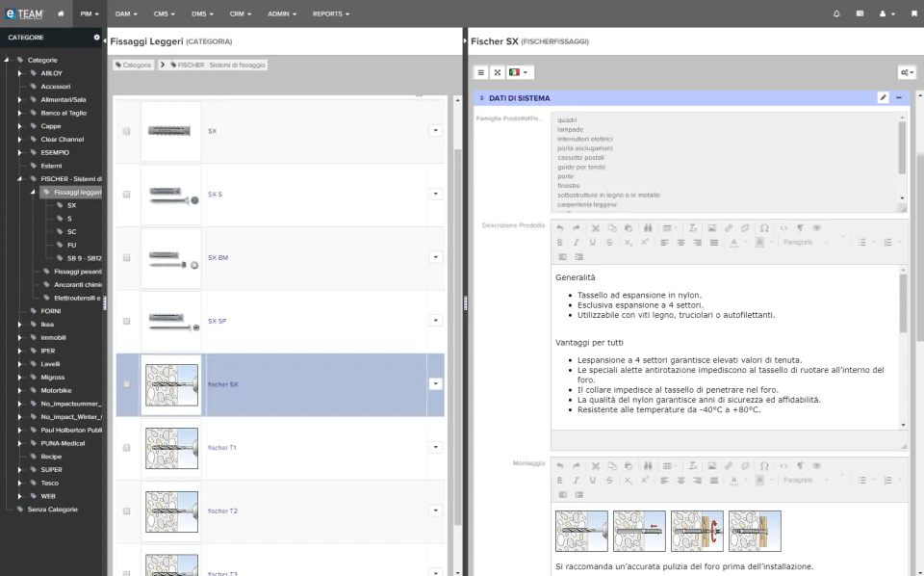Image resolution: width=924 pixels, height=576 pixels.
Task: Select the italic icon in the text editor
Action: [x=575, y=243]
